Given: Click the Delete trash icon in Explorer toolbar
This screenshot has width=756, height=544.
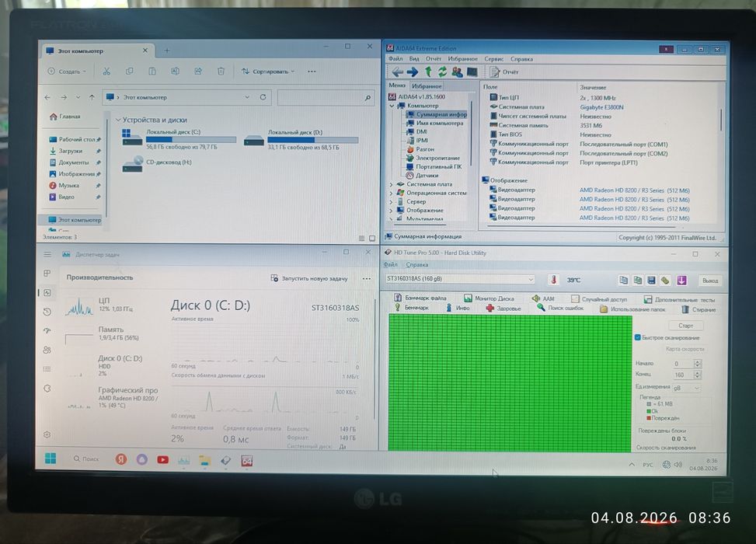Looking at the screenshot, I should [x=221, y=71].
